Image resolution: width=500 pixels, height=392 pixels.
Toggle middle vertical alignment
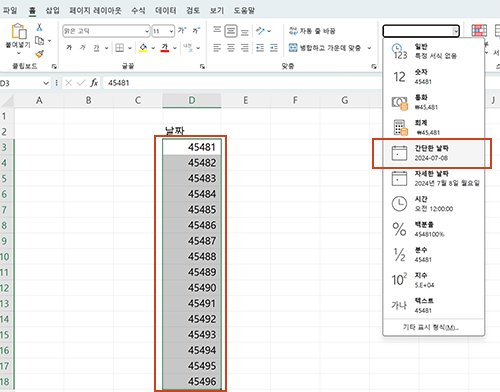[231, 31]
